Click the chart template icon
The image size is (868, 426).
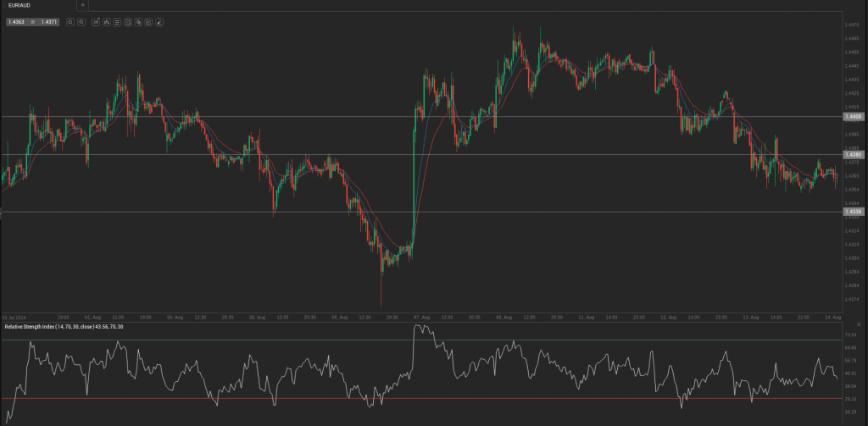point(127,21)
